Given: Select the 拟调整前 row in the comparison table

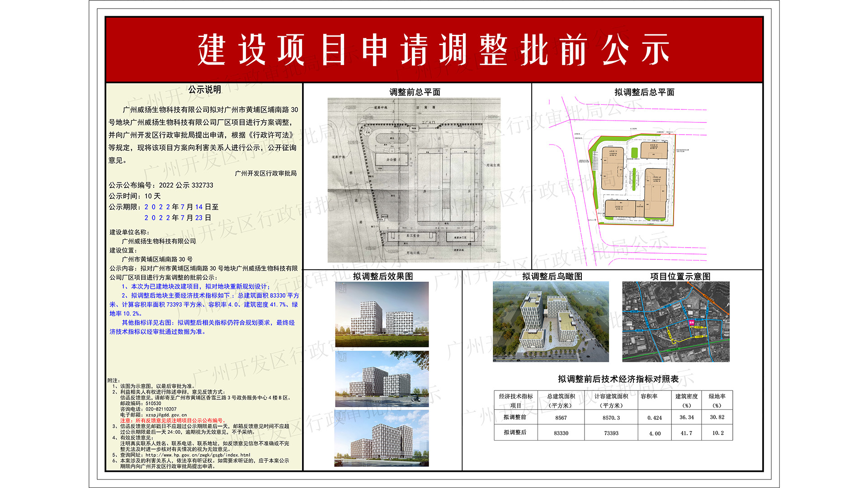Looking at the screenshot, I should (x=517, y=418).
